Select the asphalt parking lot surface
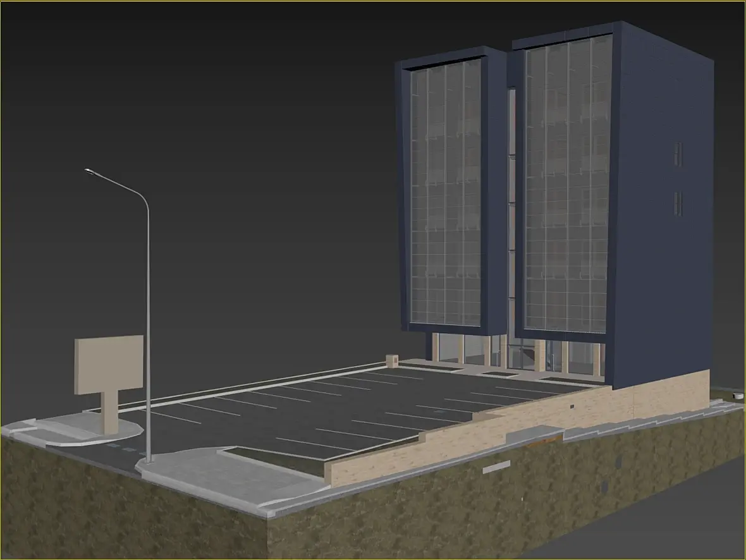Image resolution: width=746 pixels, height=560 pixels. 333,409
